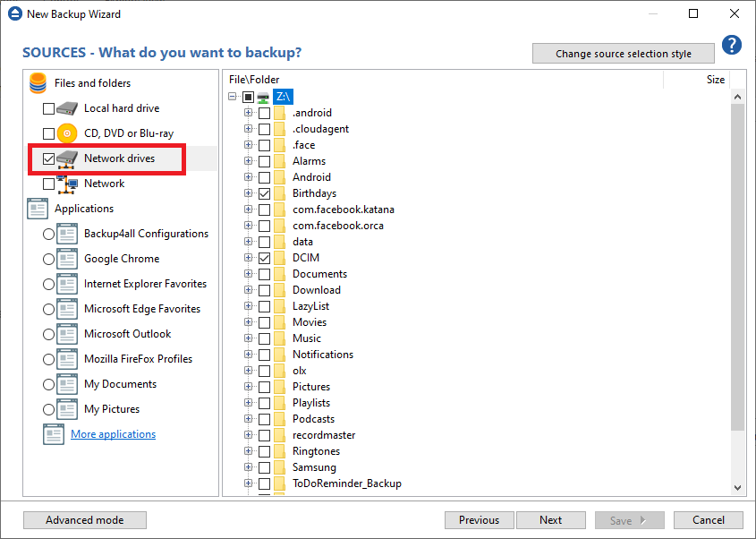
Task: Expand the Ringtones folder node
Action: (249, 451)
